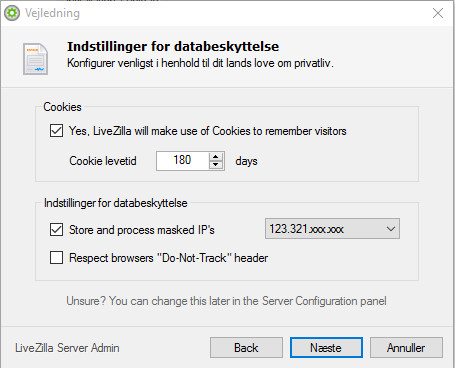Viewport: 455px width, 368px height.
Task: Increase cookie lifetime with up arrow
Action: pyautogui.click(x=216, y=157)
